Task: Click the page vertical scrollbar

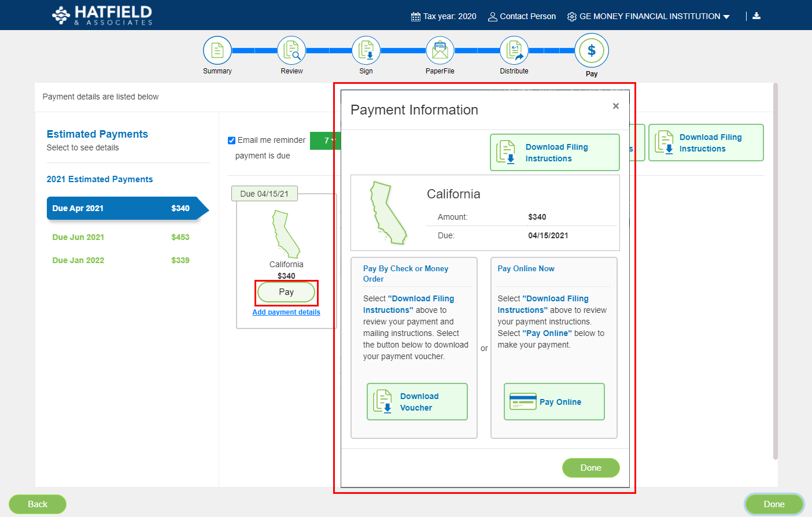Action: (776, 272)
